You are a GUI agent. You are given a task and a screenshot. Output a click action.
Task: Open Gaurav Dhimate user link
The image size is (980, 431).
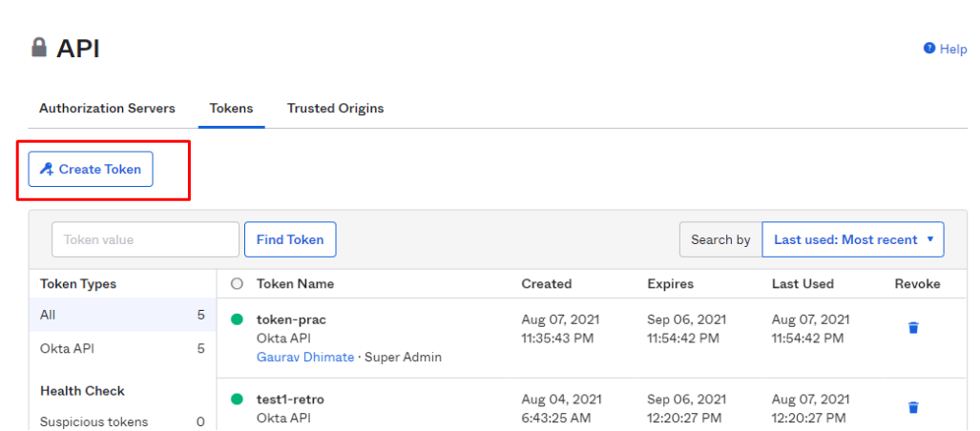(304, 357)
